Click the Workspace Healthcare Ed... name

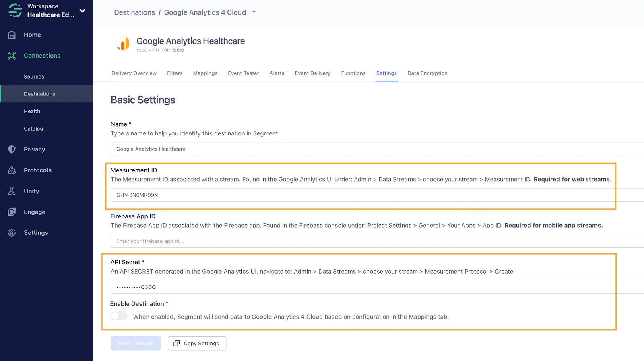(x=51, y=11)
